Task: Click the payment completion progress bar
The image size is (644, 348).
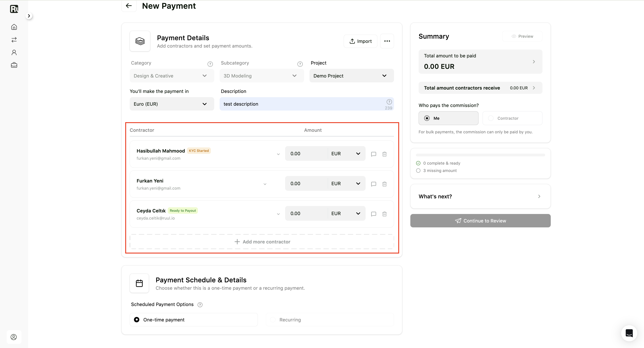Action: pyautogui.click(x=480, y=155)
